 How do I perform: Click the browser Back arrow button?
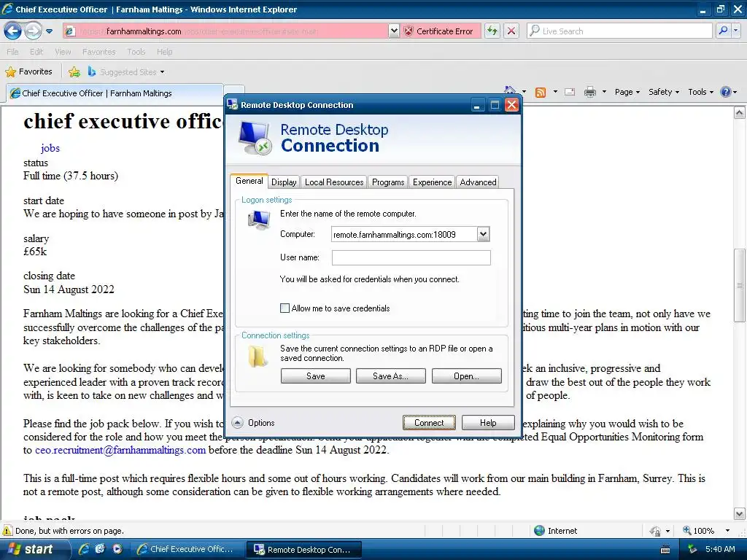(13, 31)
